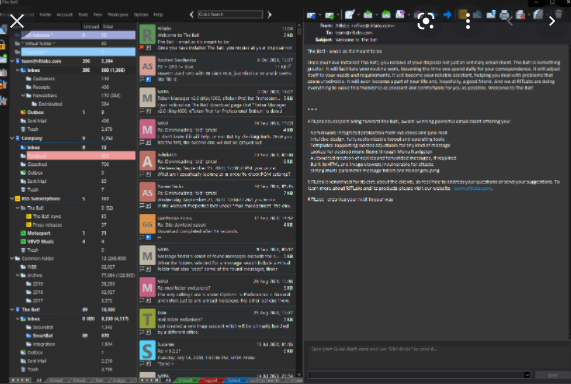Toggle the blue parked mark on the first AS message
The width and height of the screenshot is (571, 384).
tap(149, 79)
